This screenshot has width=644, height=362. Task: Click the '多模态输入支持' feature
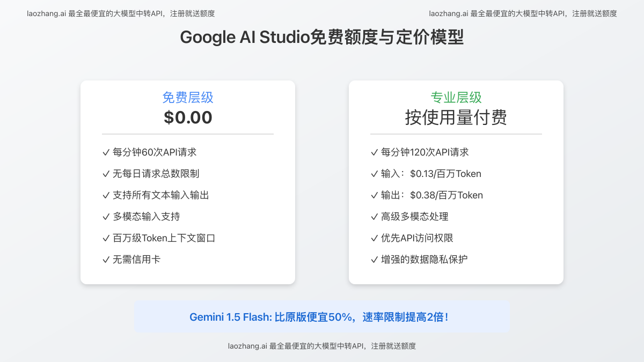click(x=141, y=217)
